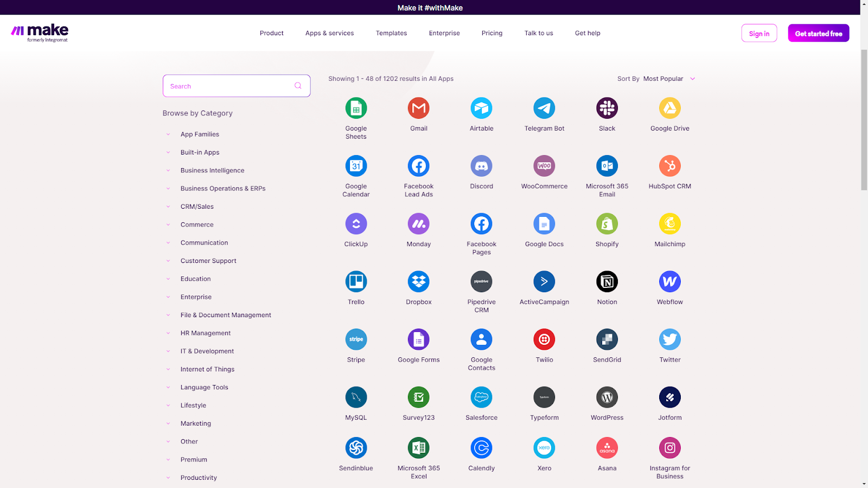This screenshot has height=488, width=868.
Task: Select the Google Calendar app icon
Action: (x=356, y=166)
